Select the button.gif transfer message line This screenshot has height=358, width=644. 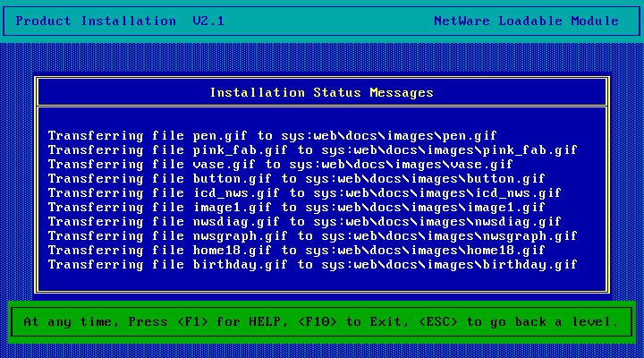[x=297, y=179]
